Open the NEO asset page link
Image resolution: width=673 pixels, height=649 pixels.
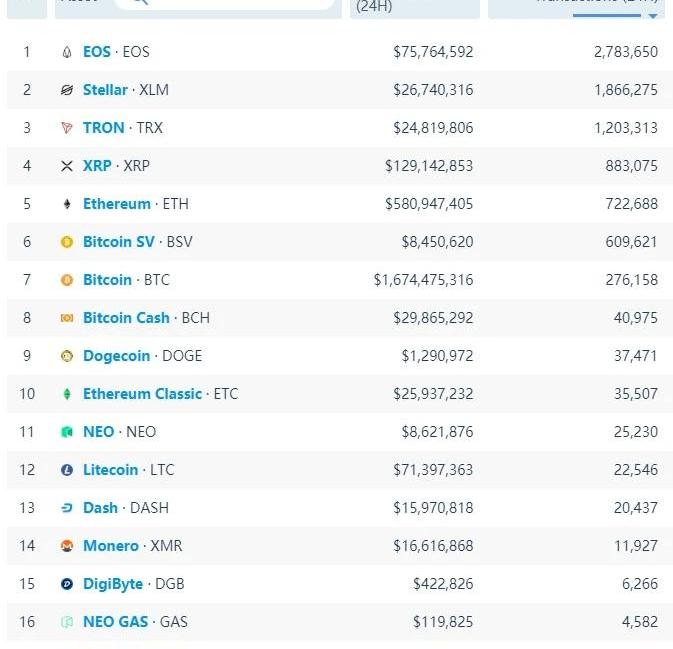coord(98,432)
